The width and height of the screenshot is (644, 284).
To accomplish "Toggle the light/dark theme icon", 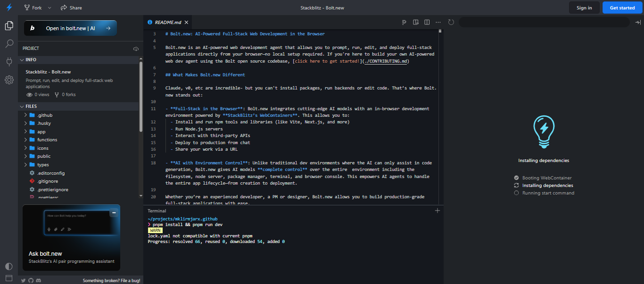I will pos(8,267).
